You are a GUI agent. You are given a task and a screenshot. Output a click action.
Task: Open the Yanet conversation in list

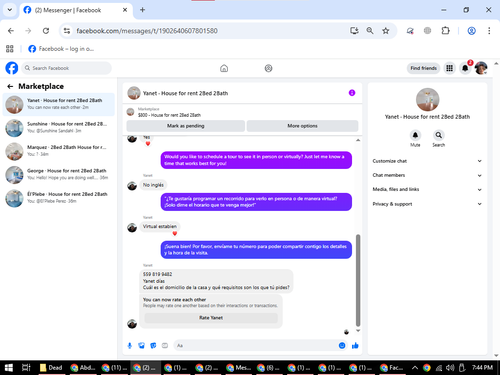59,104
